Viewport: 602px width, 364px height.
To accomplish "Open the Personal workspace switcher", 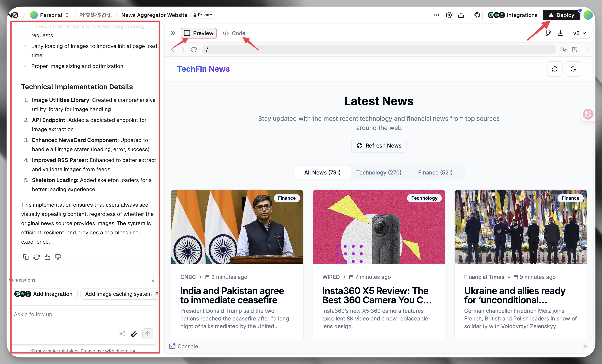I will tap(50, 15).
